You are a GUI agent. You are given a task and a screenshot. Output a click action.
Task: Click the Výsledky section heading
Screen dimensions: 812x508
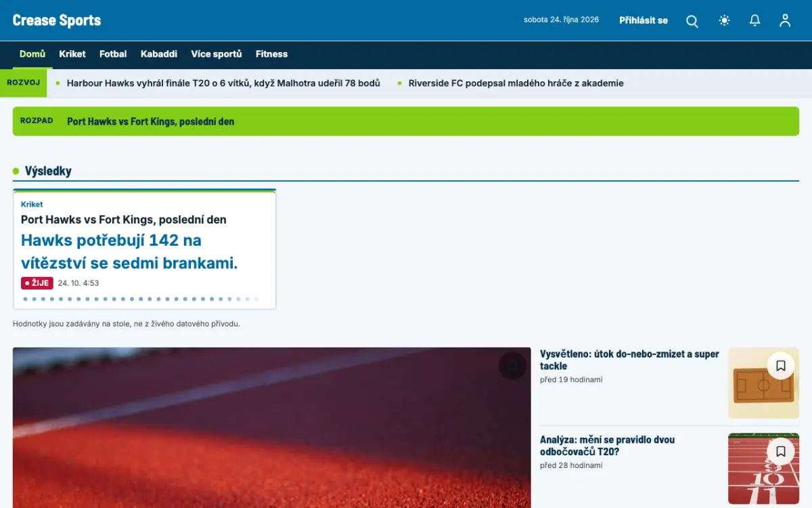coord(48,171)
